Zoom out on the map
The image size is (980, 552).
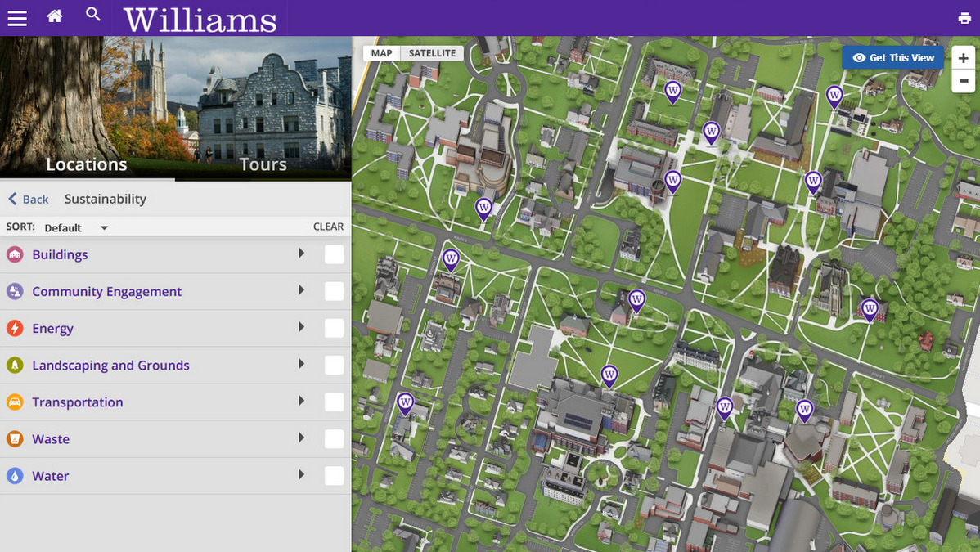tap(963, 81)
